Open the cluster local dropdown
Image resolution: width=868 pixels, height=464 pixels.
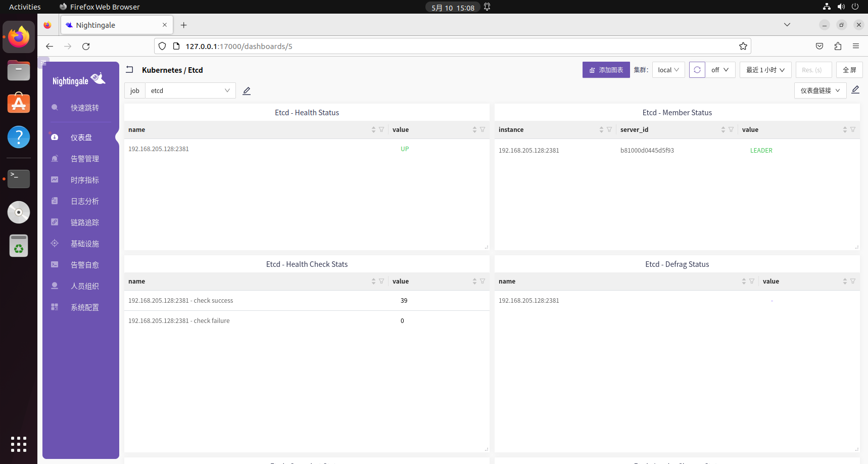pyautogui.click(x=668, y=70)
